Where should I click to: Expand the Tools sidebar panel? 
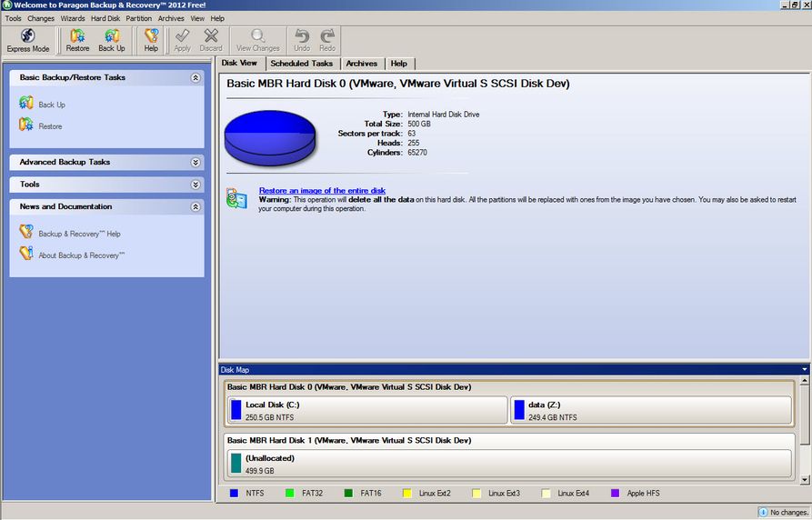point(195,185)
